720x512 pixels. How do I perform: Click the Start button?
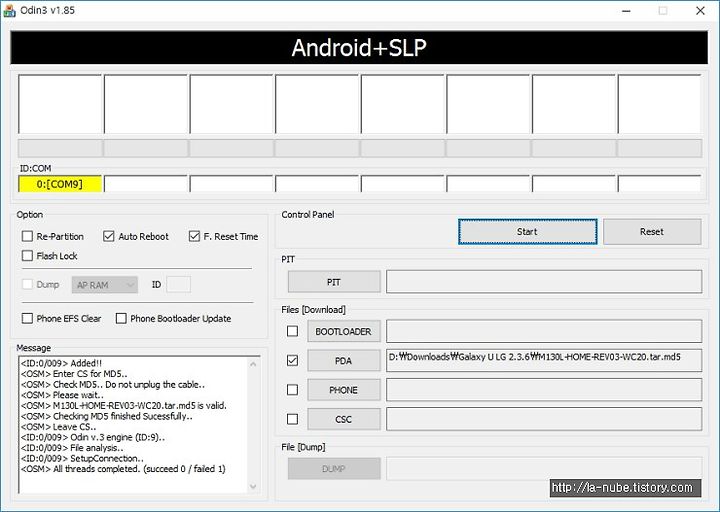[528, 231]
